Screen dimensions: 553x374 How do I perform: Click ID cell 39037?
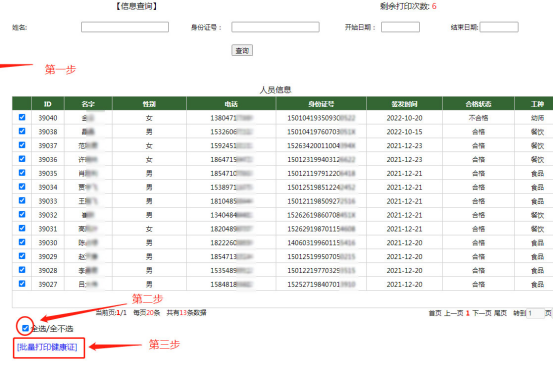point(48,146)
